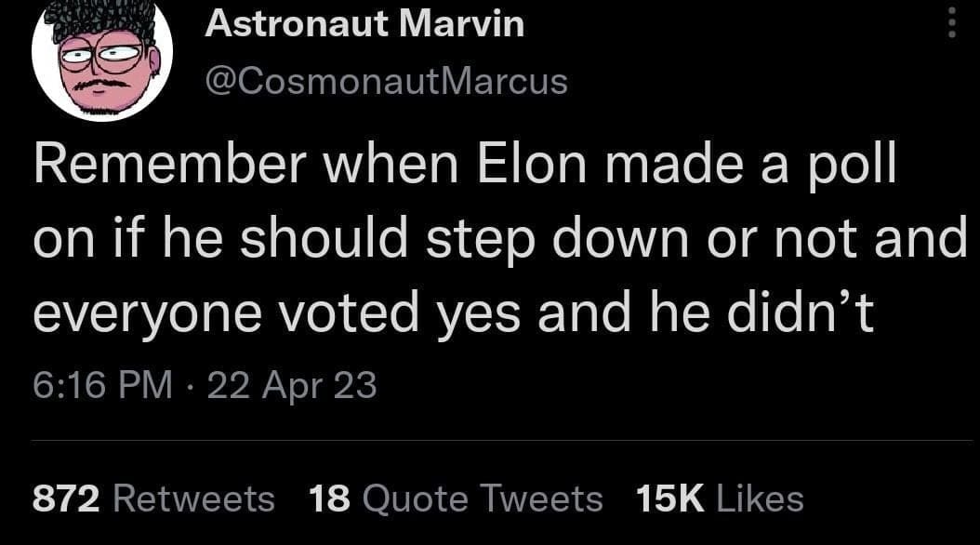980x545 pixels.
Task: Click the words "Quote Tweets" label
Action: click(x=482, y=498)
